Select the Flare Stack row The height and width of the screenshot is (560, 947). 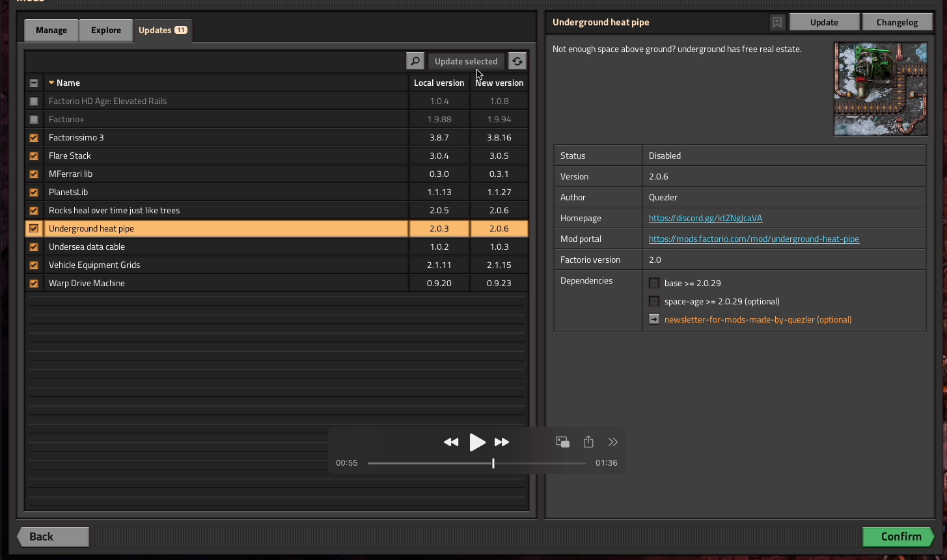(x=277, y=155)
